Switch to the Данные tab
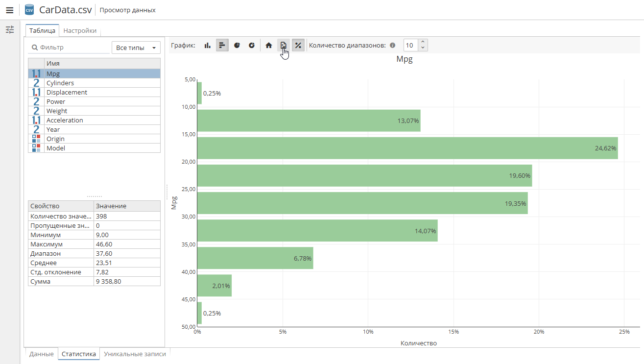644x364 pixels. tap(41, 353)
